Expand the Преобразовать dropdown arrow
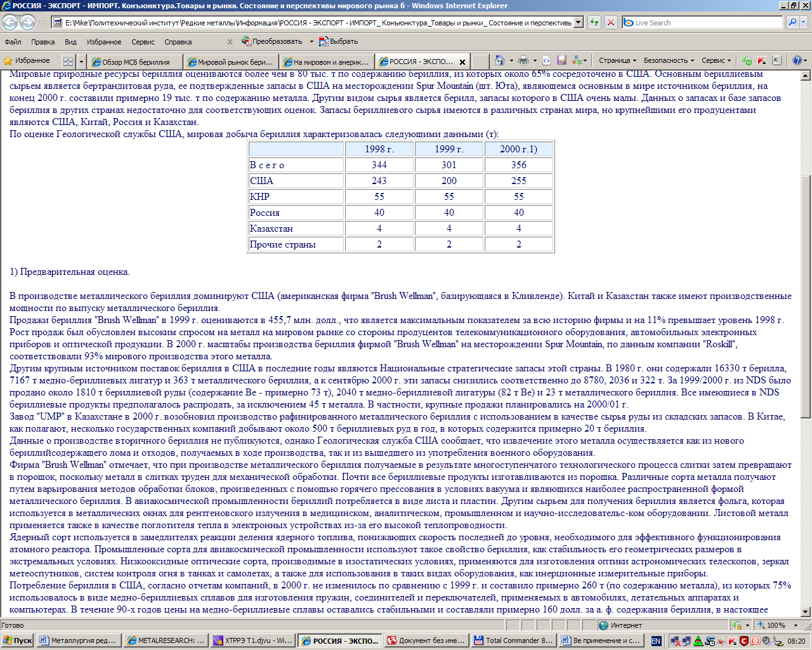This screenshot has width=812, height=650. (311, 42)
